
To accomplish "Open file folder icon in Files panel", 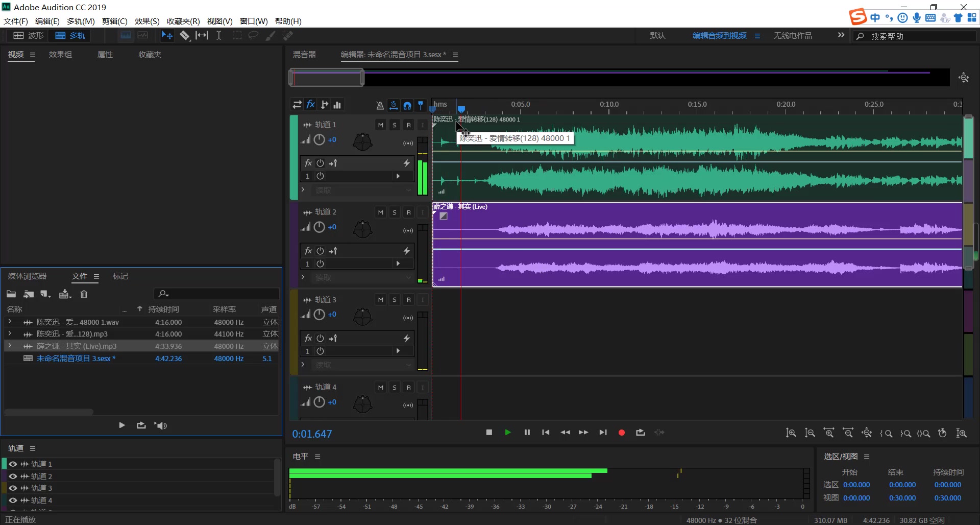I will click(x=11, y=294).
